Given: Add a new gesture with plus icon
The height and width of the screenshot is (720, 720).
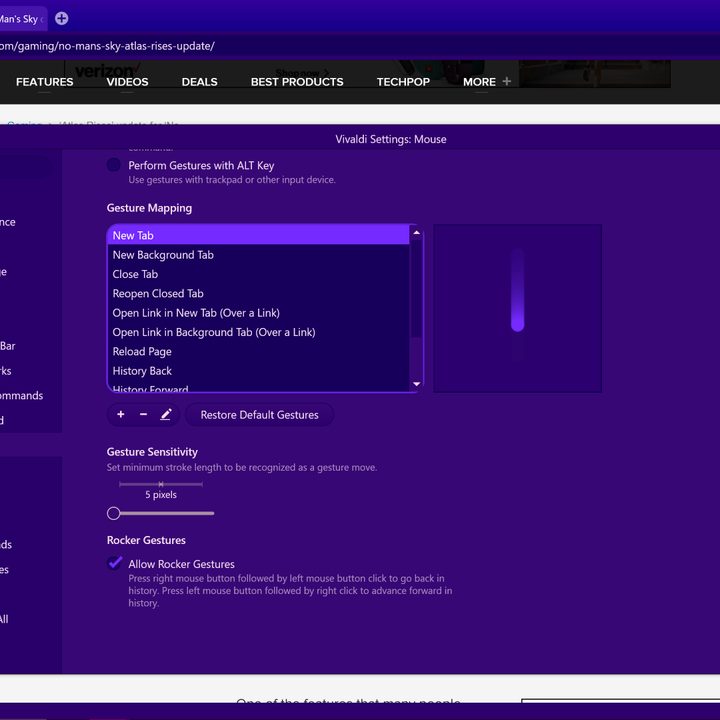Looking at the screenshot, I should (x=121, y=414).
